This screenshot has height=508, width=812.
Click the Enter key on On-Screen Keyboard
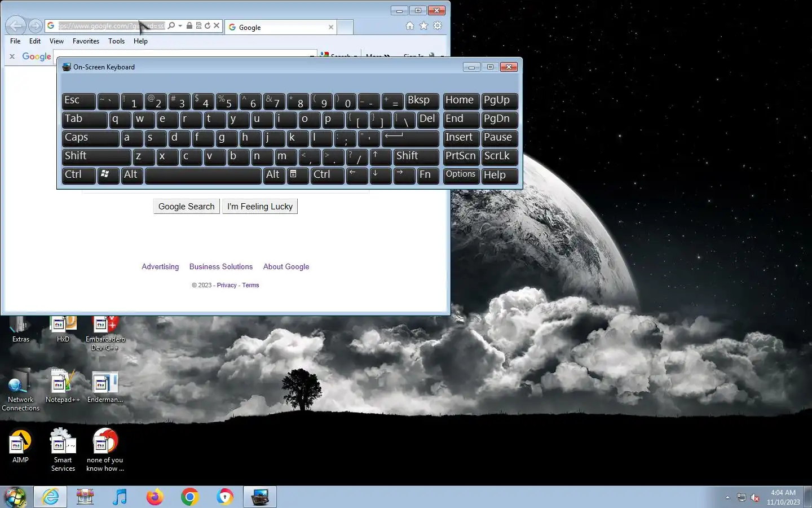(411, 138)
